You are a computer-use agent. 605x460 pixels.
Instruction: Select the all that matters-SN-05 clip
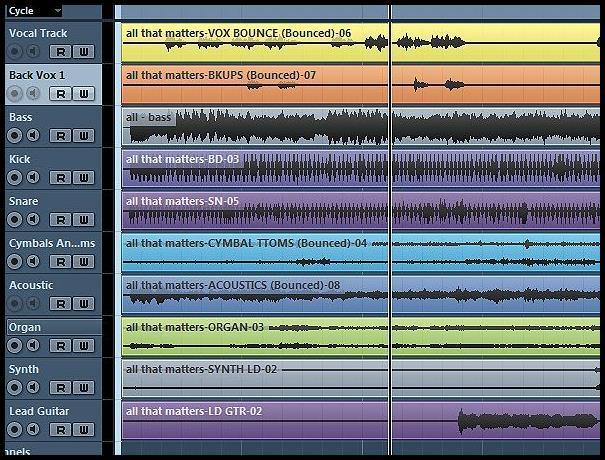360,211
